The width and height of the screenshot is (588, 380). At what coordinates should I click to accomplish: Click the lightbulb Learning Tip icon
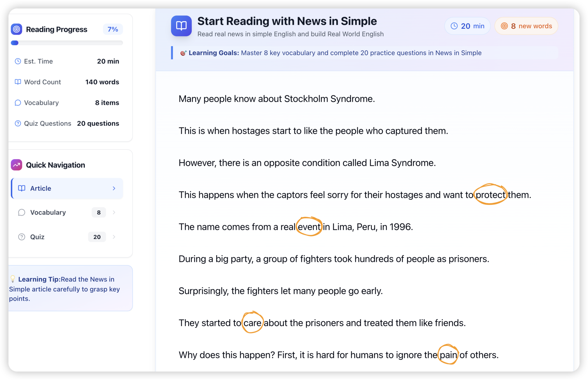13,279
